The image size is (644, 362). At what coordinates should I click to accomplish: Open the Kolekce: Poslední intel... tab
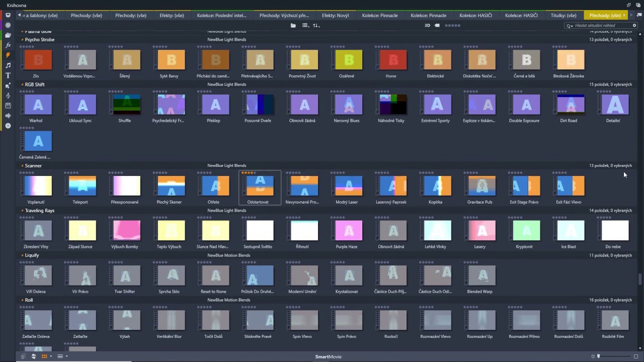[x=222, y=16]
